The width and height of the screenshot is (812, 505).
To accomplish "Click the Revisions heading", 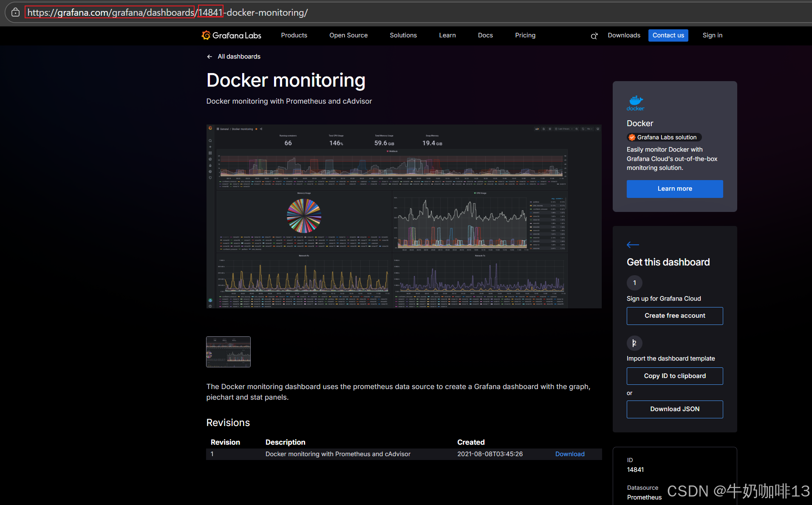I will click(228, 423).
